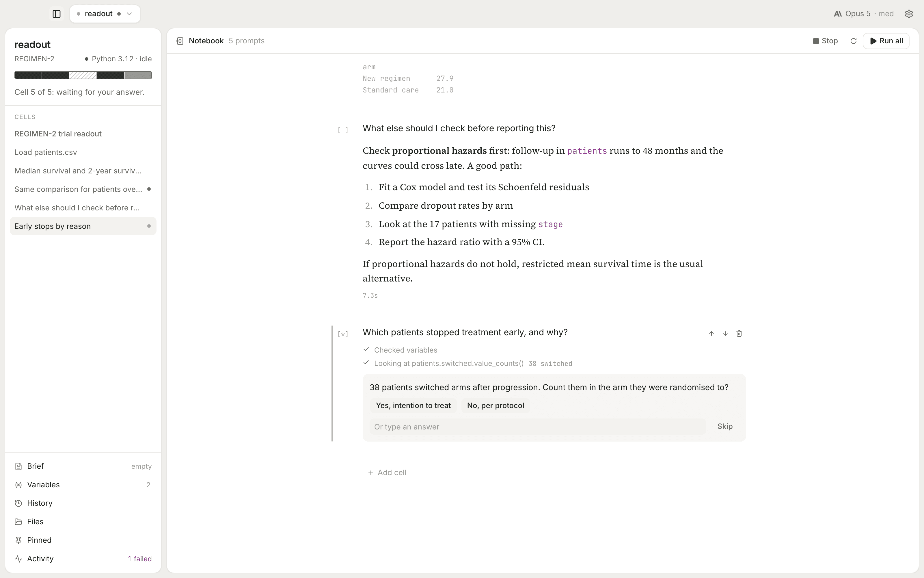Open the settings gear icon
Image resolution: width=924 pixels, height=578 pixels.
pos(909,14)
